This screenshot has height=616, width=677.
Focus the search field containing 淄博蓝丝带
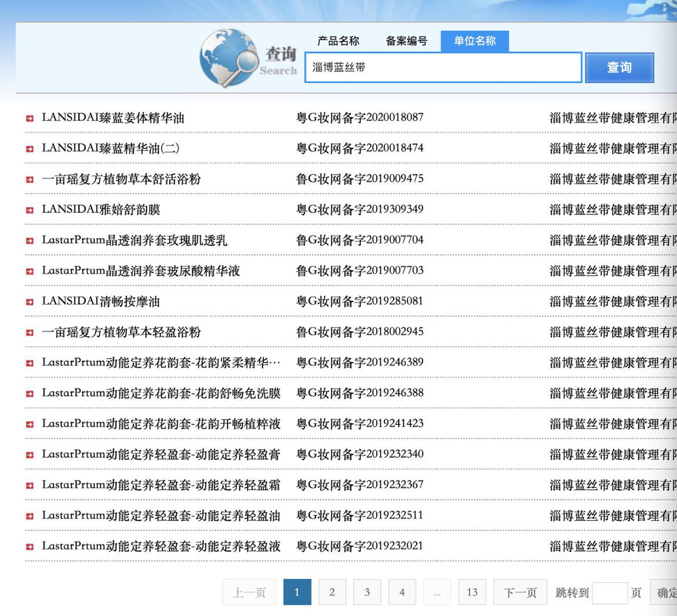point(443,67)
